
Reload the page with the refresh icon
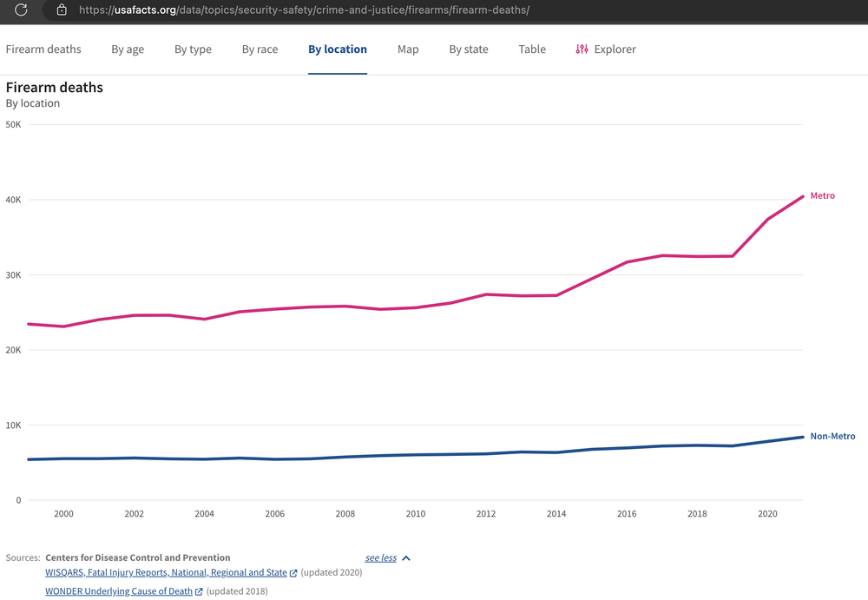click(22, 10)
